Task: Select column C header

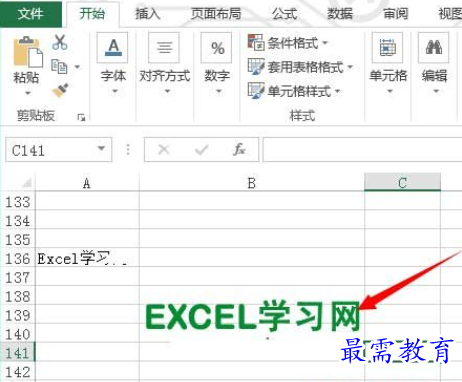Action: (x=402, y=182)
